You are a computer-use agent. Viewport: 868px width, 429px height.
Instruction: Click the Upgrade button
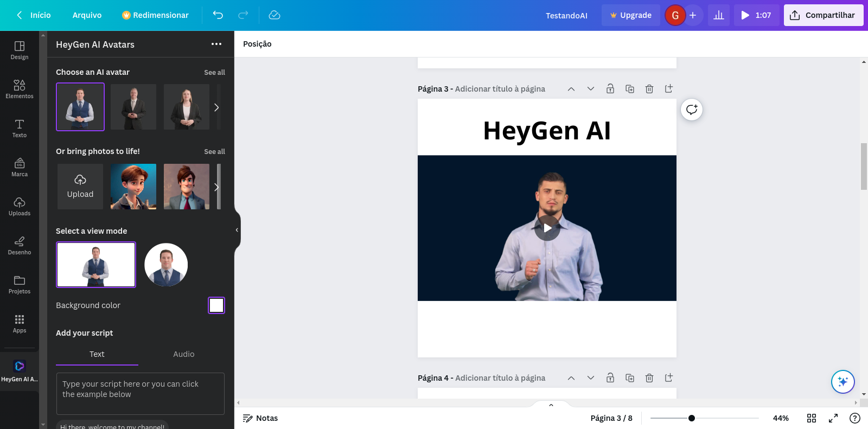click(x=631, y=15)
